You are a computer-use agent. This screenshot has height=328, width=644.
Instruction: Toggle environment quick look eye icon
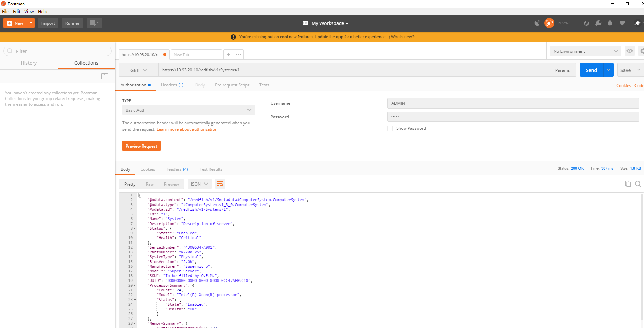[x=629, y=51]
